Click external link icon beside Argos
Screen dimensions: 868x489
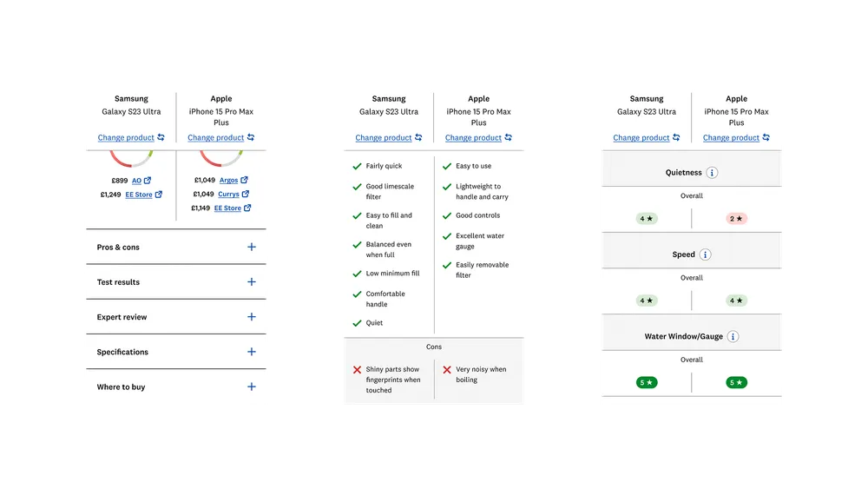pos(245,181)
